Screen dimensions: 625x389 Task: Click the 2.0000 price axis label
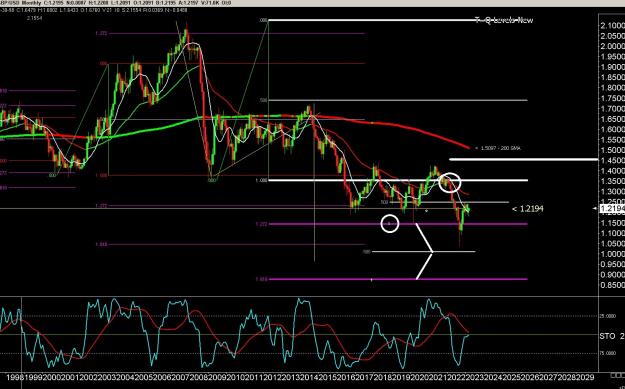point(612,46)
